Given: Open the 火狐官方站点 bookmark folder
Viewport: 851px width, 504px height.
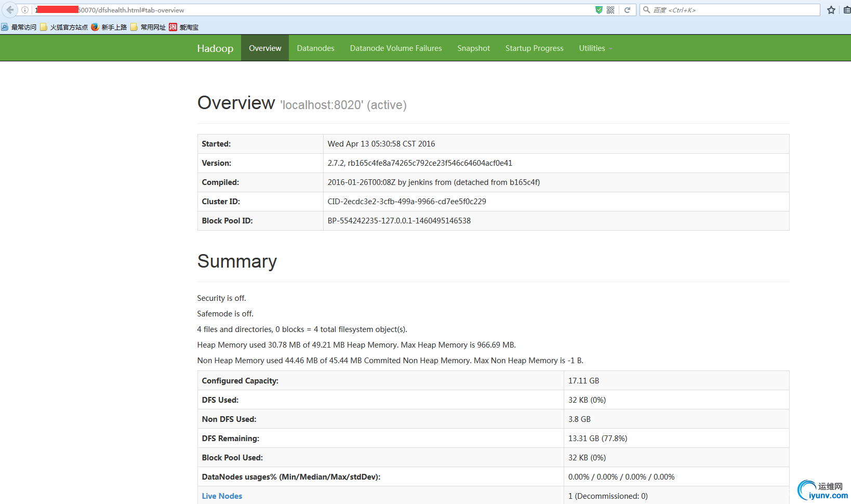Looking at the screenshot, I should [x=64, y=27].
